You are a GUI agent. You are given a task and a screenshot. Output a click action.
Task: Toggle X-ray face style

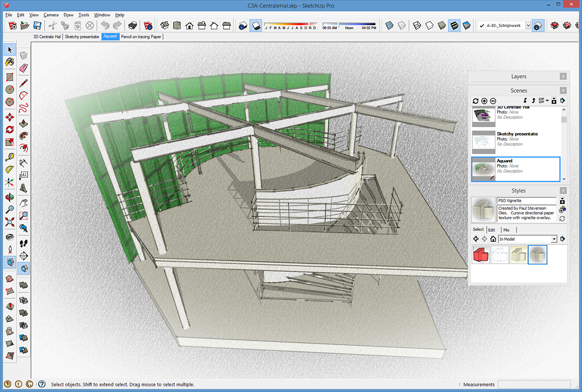(389, 26)
